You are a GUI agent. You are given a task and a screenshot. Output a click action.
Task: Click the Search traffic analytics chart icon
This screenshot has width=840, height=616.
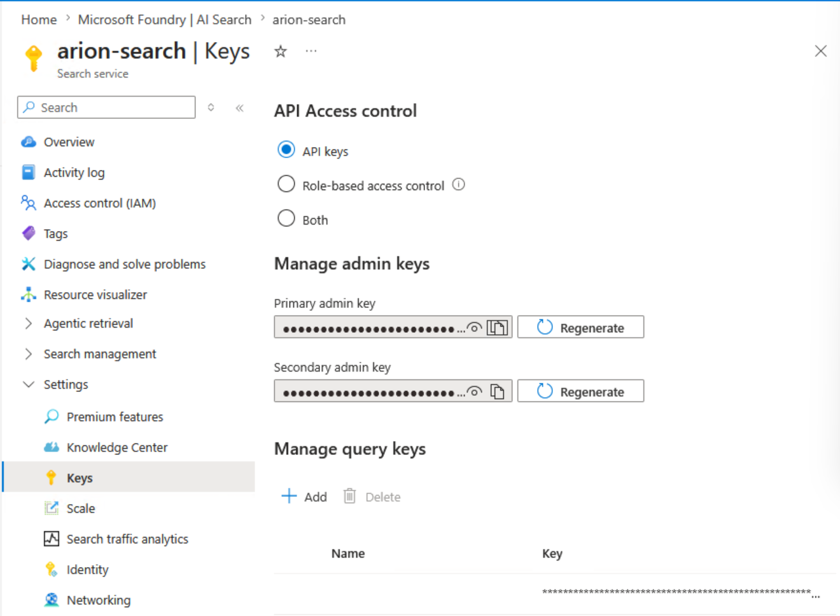52,539
